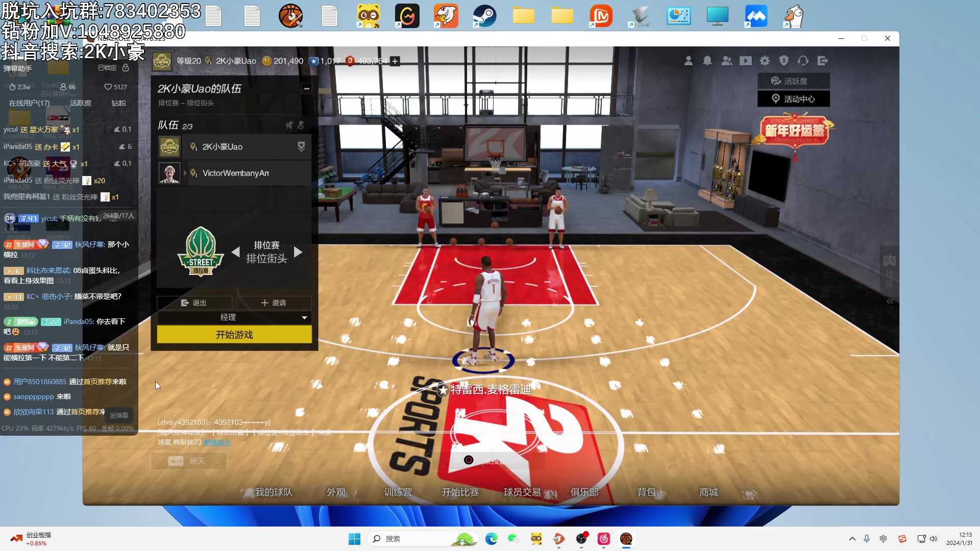980x551 pixels.
Task: Expand side panel with double chevron
Action: (890, 302)
